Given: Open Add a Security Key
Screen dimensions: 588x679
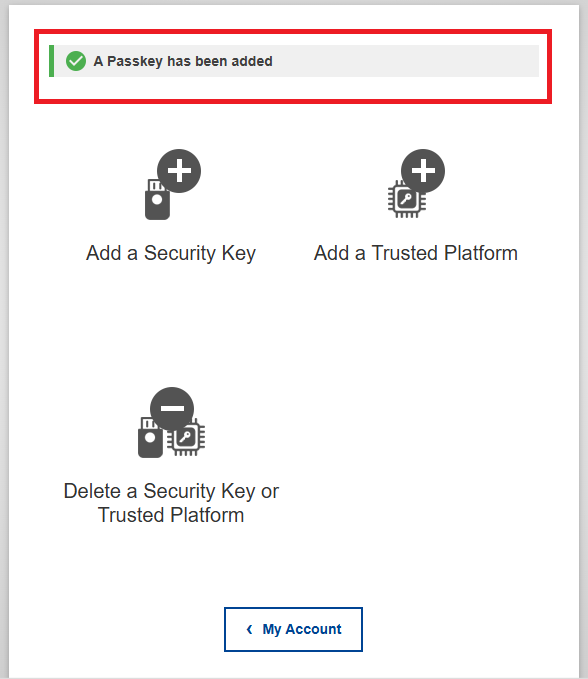Looking at the screenshot, I should pos(171,253).
